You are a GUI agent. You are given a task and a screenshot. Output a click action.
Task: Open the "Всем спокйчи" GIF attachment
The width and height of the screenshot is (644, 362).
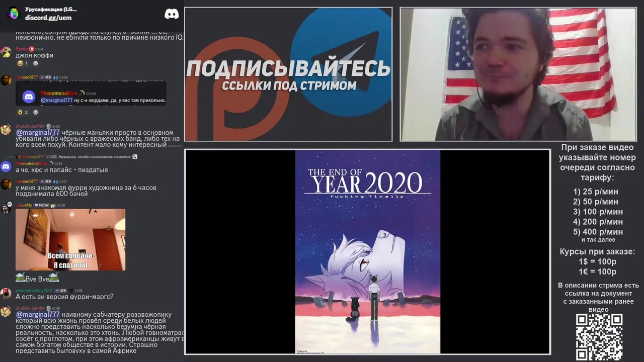click(x=70, y=239)
